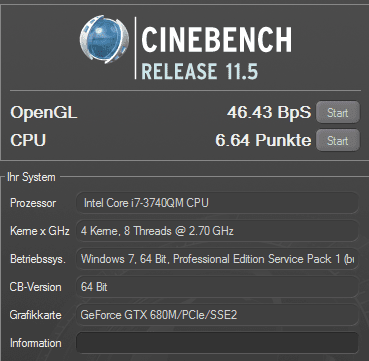Click the Grafikkarte label
369x361 pixels.
(x=36, y=315)
